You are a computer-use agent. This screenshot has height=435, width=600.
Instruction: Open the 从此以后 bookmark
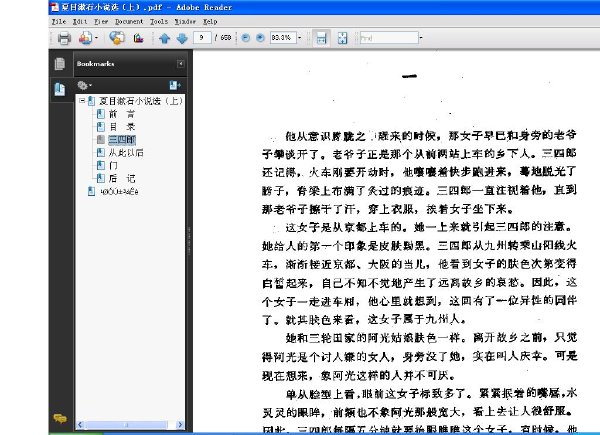click(126, 153)
